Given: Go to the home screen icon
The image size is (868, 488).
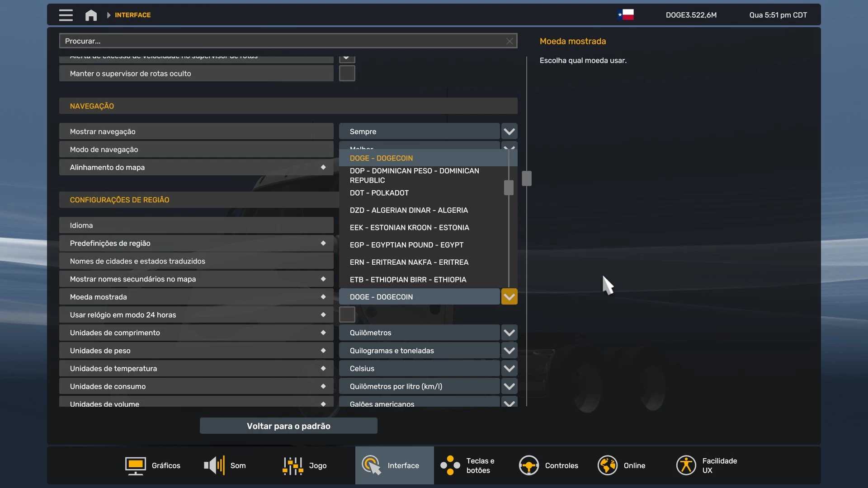Looking at the screenshot, I should 91,15.
